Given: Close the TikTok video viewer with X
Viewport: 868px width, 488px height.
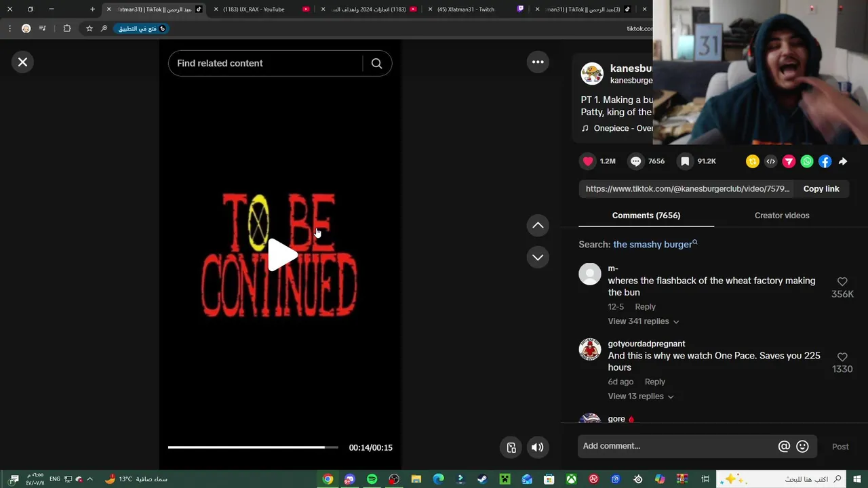Looking at the screenshot, I should pos(22,62).
